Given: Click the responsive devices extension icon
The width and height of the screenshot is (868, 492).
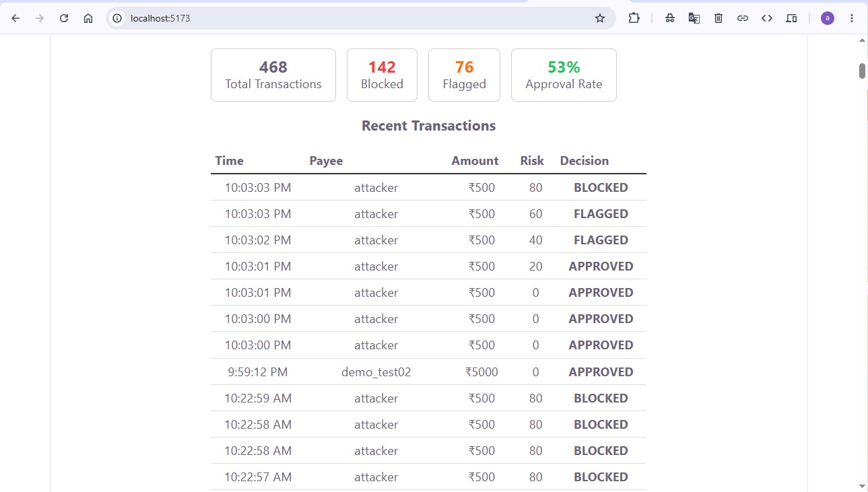Looking at the screenshot, I should coord(791,18).
